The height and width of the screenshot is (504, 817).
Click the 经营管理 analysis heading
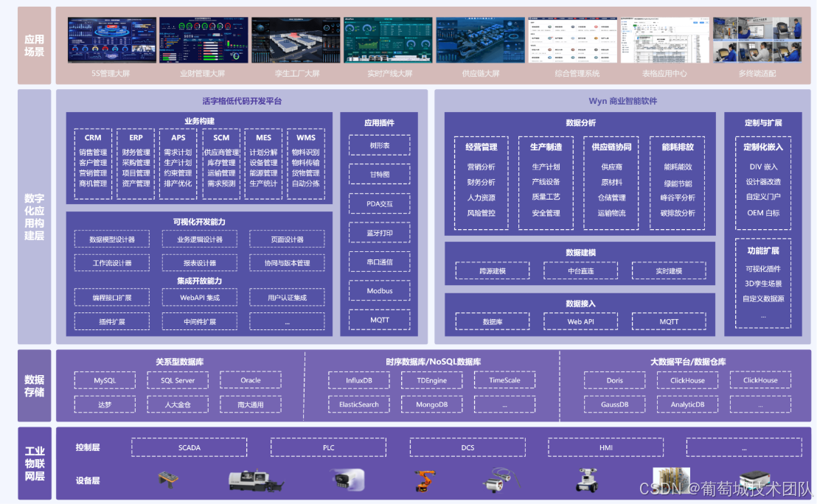pyautogui.click(x=481, y=147)
